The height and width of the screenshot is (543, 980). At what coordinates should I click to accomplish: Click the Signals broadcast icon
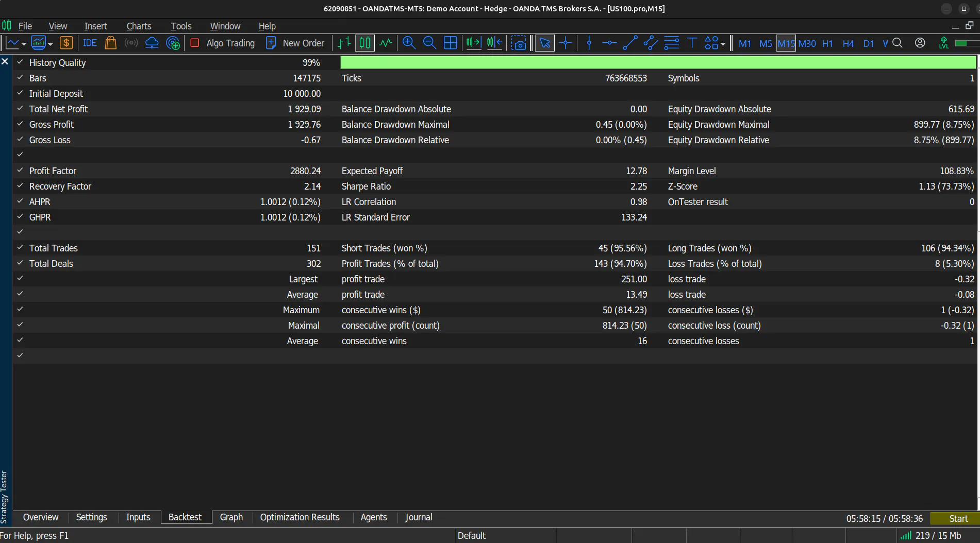tap(131, 43)
